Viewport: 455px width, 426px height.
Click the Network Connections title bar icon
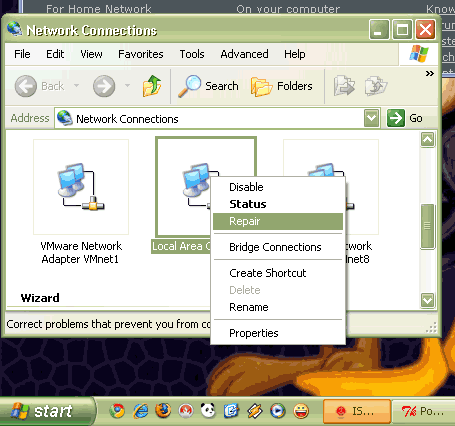[15, 30]
